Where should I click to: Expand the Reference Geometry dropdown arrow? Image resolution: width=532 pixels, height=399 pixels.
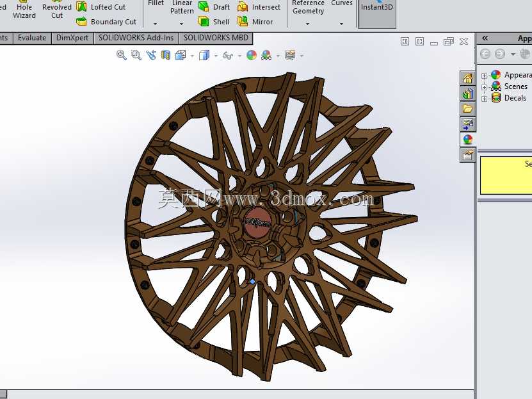307,24
